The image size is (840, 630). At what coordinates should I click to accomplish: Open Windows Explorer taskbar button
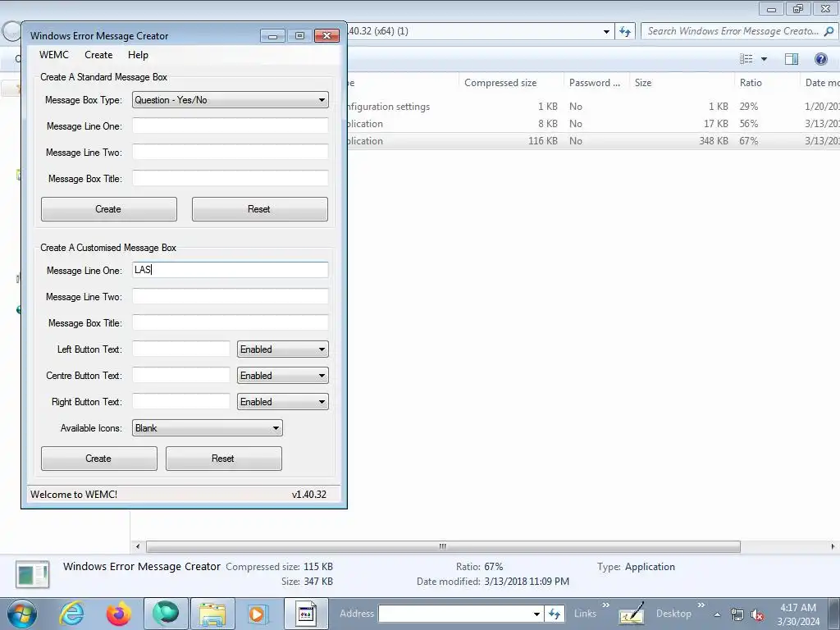click(x=212, y=614)
